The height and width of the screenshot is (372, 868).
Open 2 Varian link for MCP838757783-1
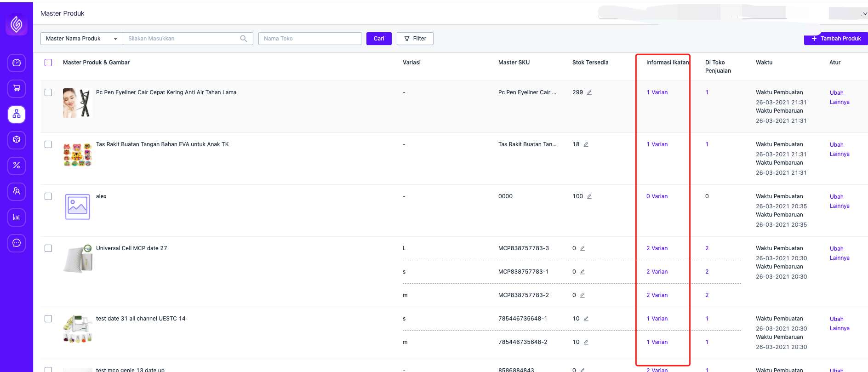(x=657, y=272)
